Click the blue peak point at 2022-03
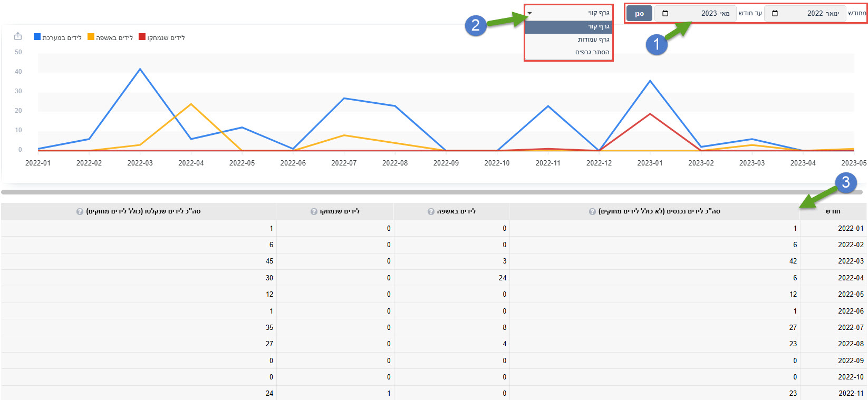The image size is (868, 400). tap(140, 69)
